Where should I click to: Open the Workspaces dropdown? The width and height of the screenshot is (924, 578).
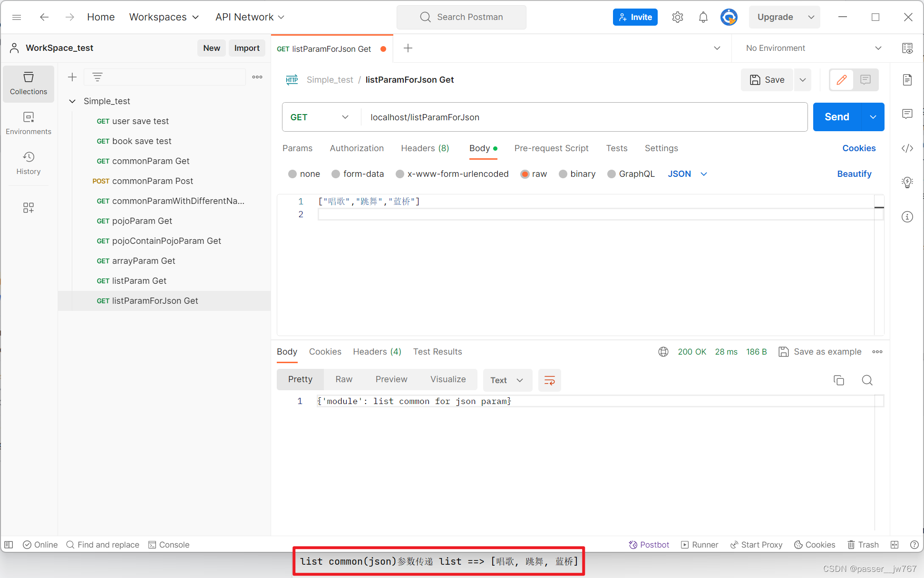click(164, 17)
